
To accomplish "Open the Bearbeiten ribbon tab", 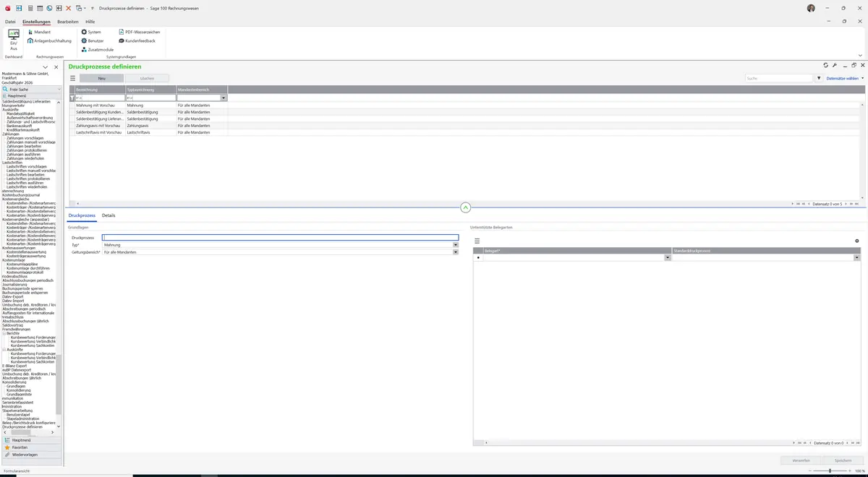I will [x=68, y=22].
